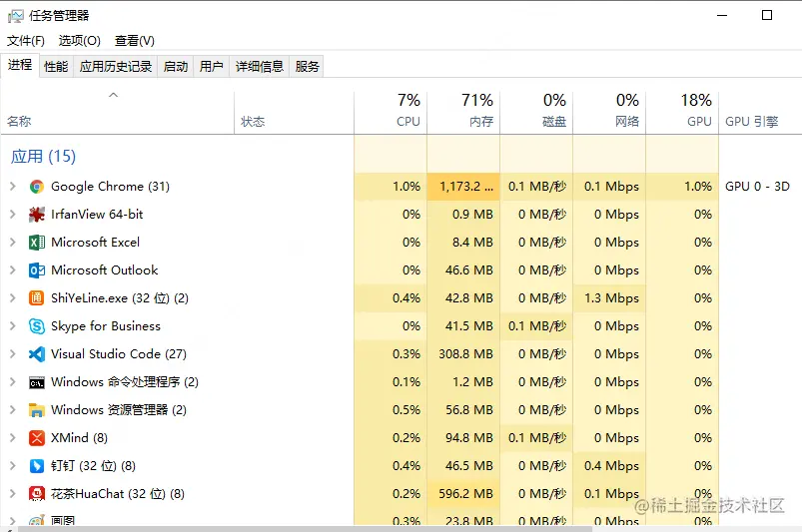
Task: Expand the XMind (8) process group
Action: pyautogui.click(x=13, y=438)
